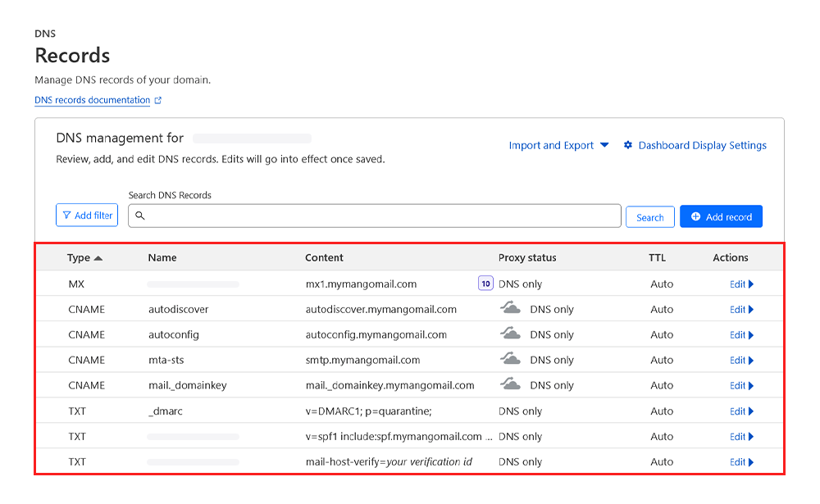820x504 pixels.
Task: Select the _dmarc name cell
Action: [x=166, y=411]
